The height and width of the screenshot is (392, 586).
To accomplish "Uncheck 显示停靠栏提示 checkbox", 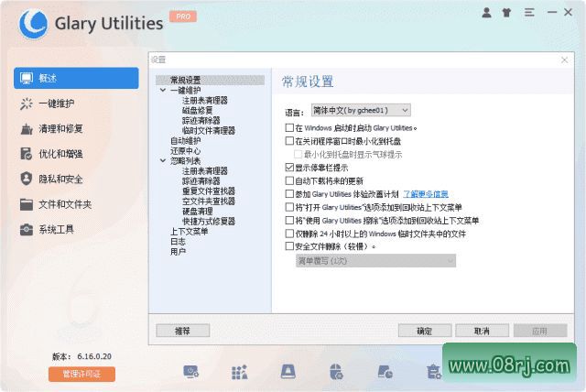I will pyautogui.click(x=289, y=168).
